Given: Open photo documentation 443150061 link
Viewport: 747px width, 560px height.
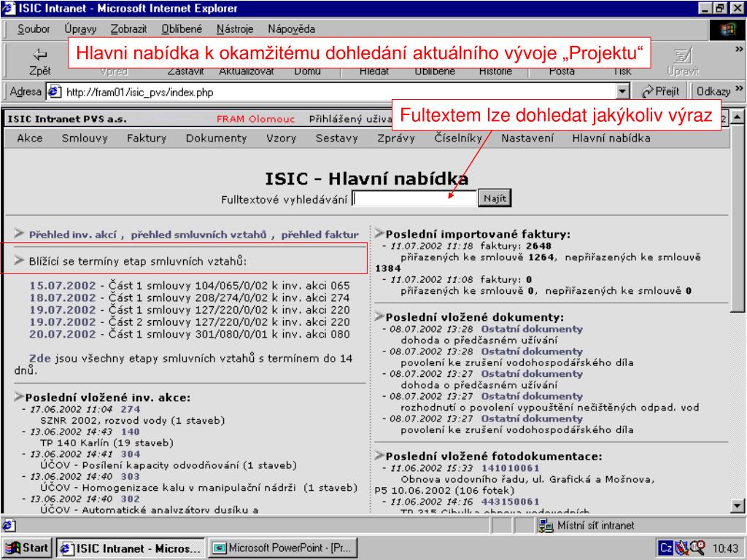Looking at the screenshot, I should (510, 502).
